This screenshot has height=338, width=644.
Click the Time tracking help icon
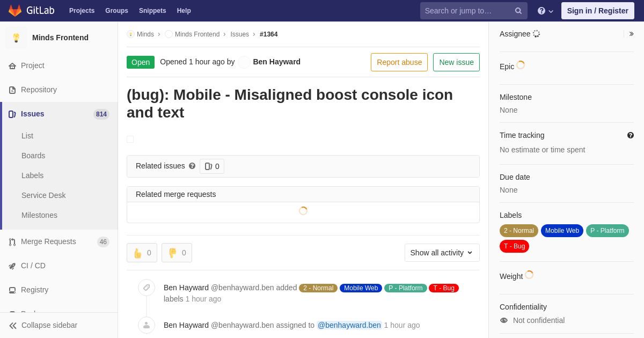point(631,135)
